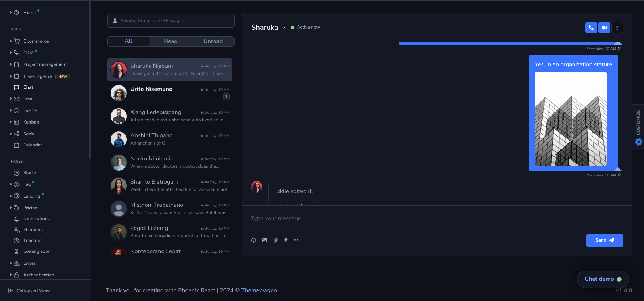Send the message with Send button

(x=605, y=241)
